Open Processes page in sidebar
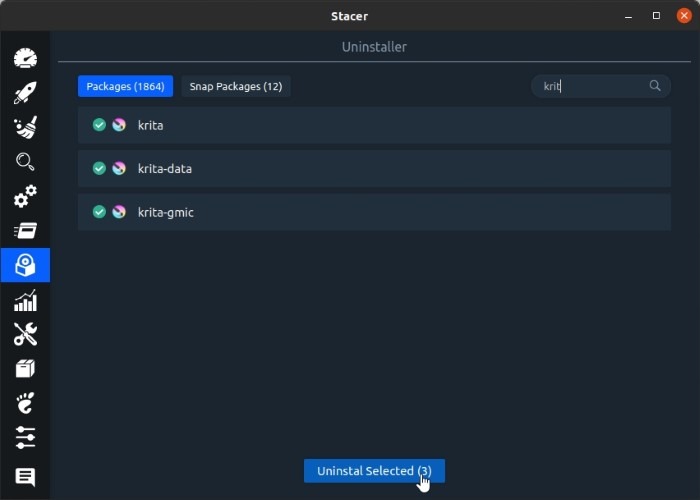The height and width of the screenshot is (500, 700). 25,231
